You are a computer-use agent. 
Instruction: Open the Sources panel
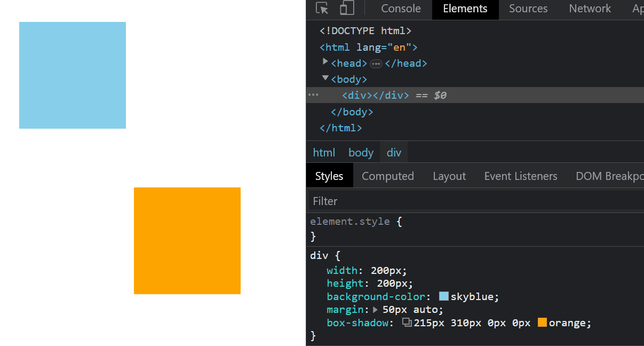pos(528,9)
